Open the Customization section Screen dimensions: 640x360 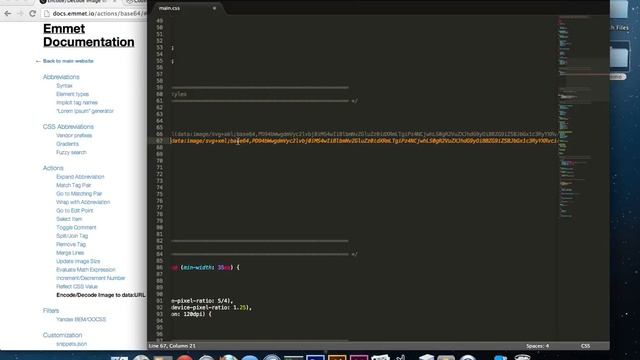pyautogui.click(x=62, y=335)
